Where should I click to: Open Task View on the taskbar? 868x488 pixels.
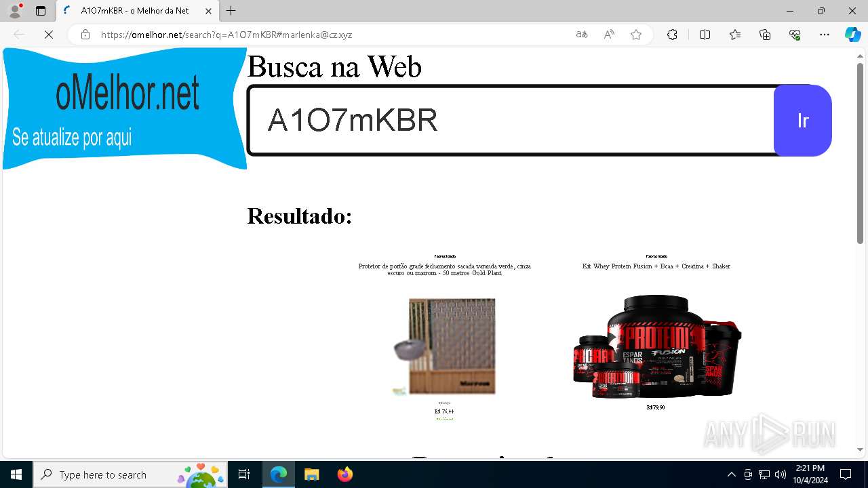244,474
